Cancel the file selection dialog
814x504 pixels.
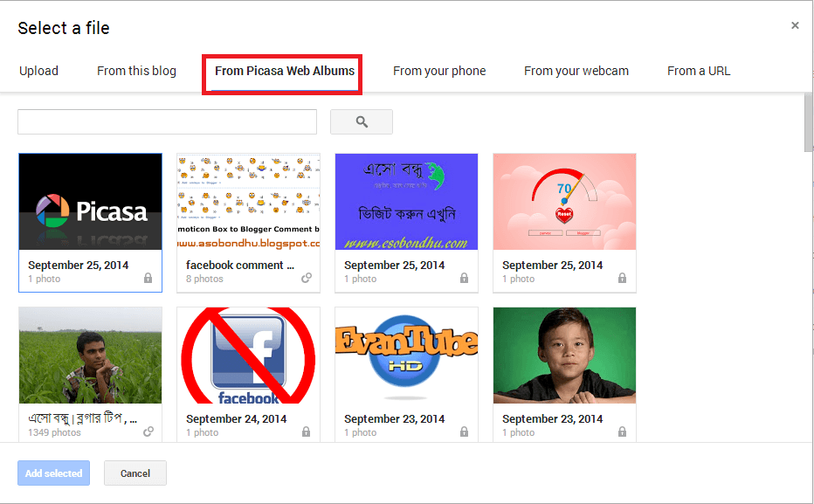[135, 473]
